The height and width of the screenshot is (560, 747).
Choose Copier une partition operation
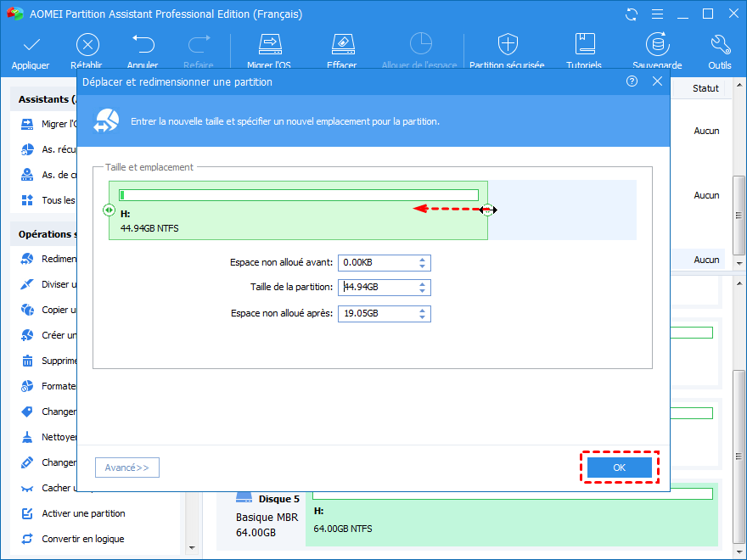coord(48,310)
